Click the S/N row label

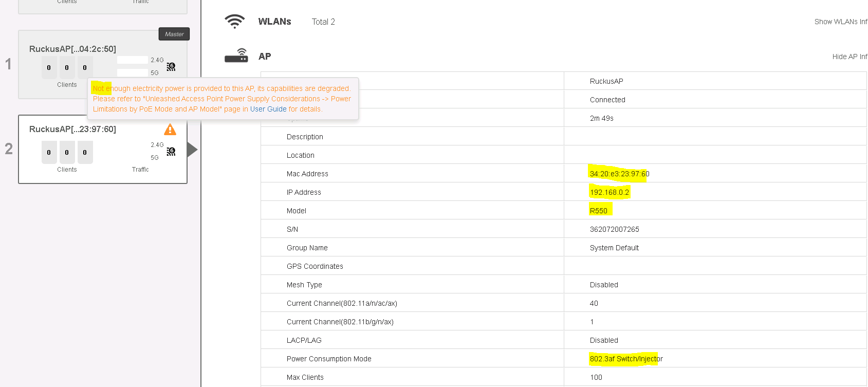point(292,229)
